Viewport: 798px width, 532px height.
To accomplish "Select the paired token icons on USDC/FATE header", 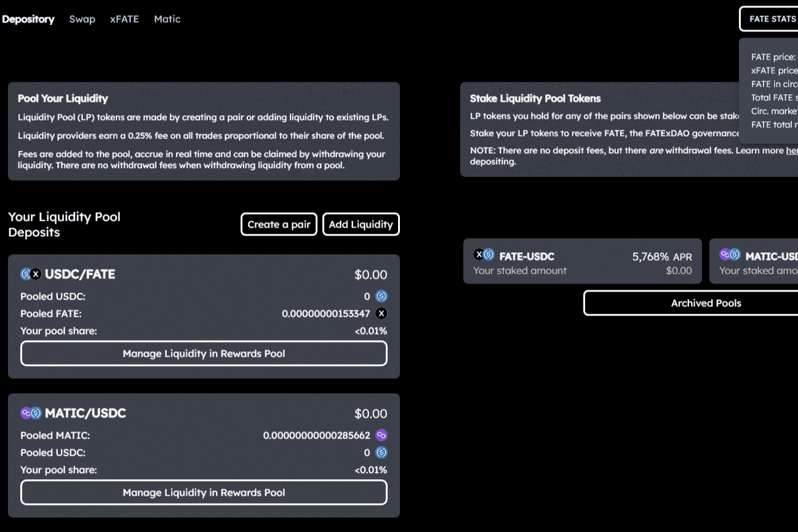I will [30, 274].
